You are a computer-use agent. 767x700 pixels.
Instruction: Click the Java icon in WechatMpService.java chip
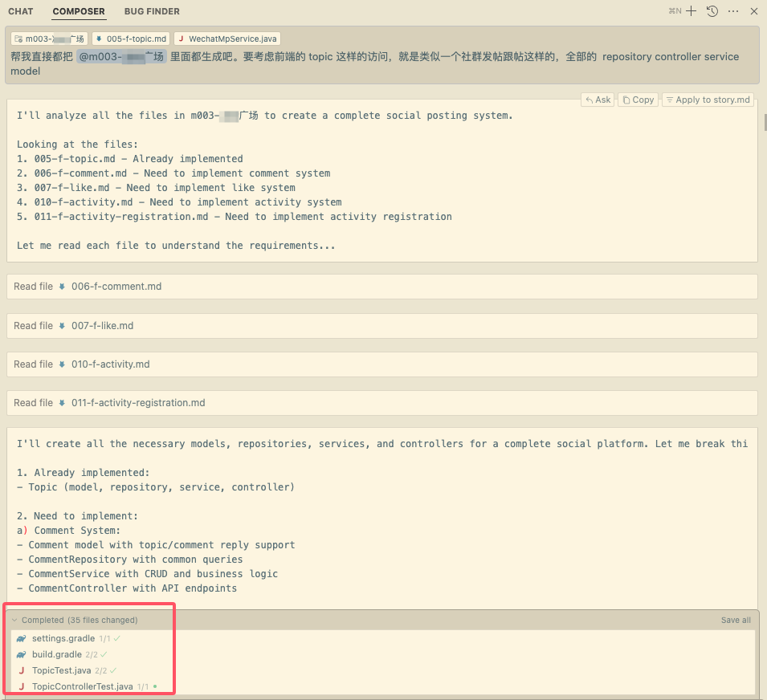tap(181, 39)
